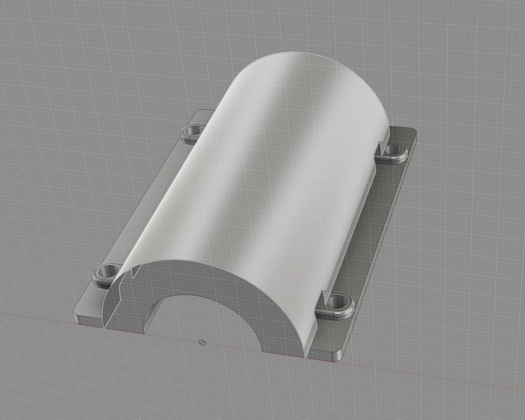
Task: Click the origin point marker below the model
Action: click(203, 342)
